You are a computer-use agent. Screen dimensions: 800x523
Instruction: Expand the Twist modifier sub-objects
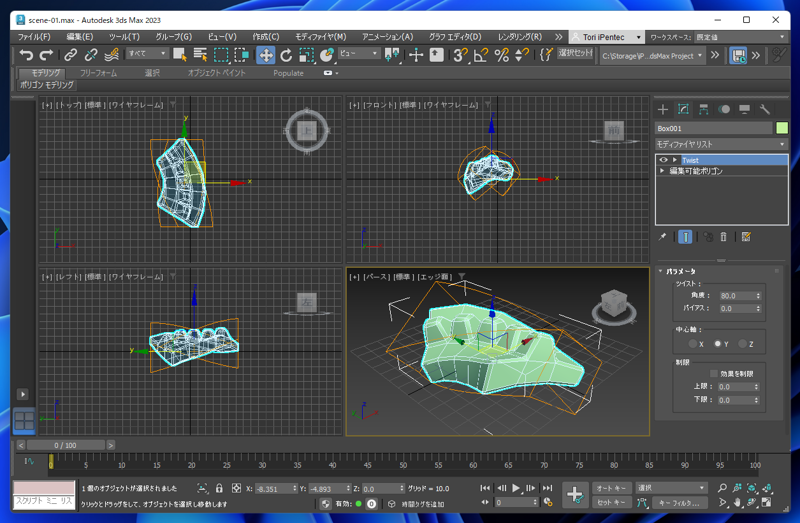[674, 160]
